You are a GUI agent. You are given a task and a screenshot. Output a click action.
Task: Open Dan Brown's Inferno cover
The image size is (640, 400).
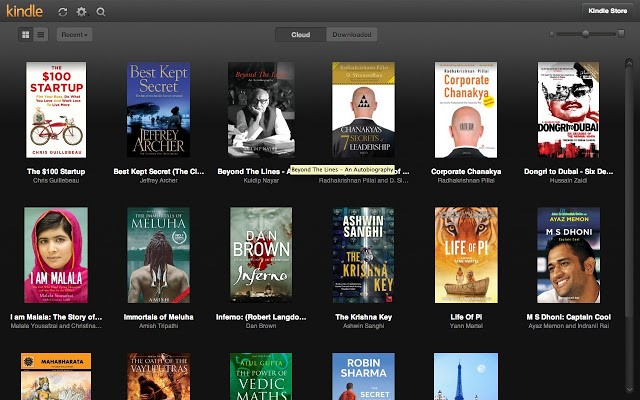click(261, 255)
